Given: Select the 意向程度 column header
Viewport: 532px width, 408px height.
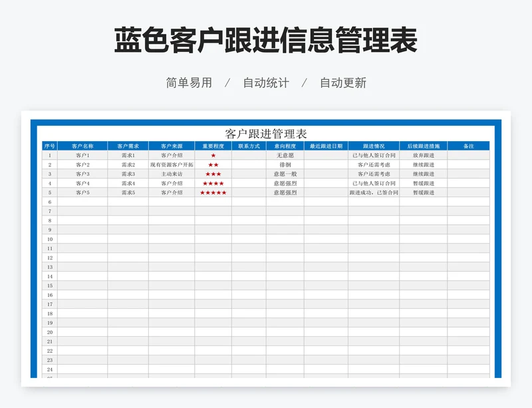Looking at the screenshot, I should click(285, 146).
